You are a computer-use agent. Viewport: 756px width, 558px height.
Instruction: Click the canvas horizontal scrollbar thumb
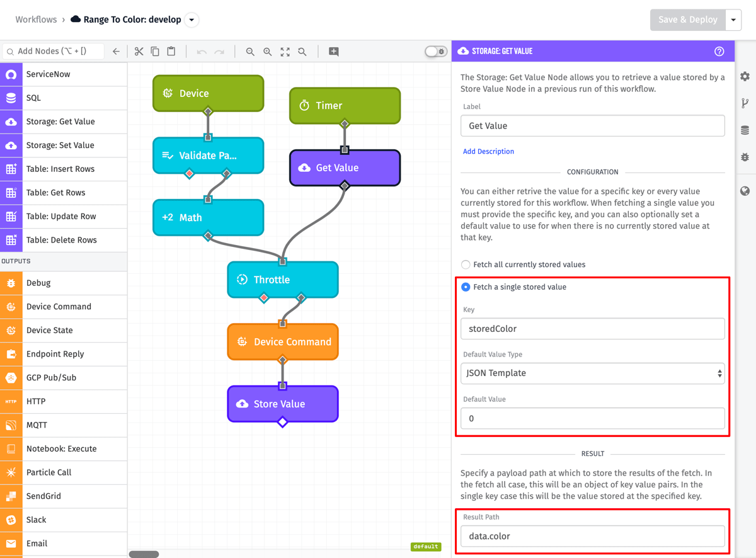tap(144, 554)
